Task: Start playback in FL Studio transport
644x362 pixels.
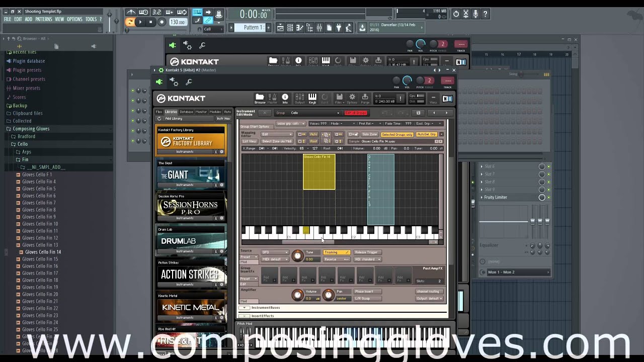Action: tap(140, 22)
